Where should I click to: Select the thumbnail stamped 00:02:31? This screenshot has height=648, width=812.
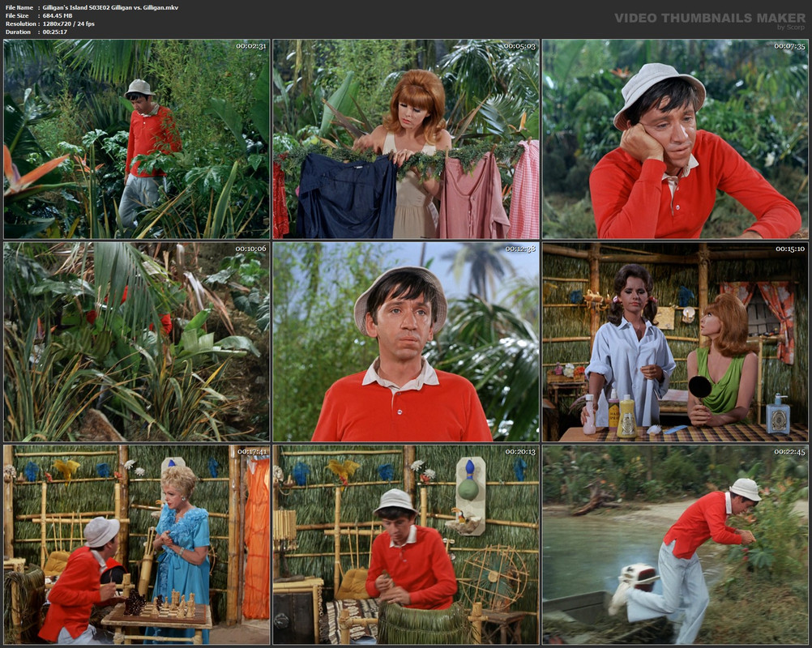[137, 139]
